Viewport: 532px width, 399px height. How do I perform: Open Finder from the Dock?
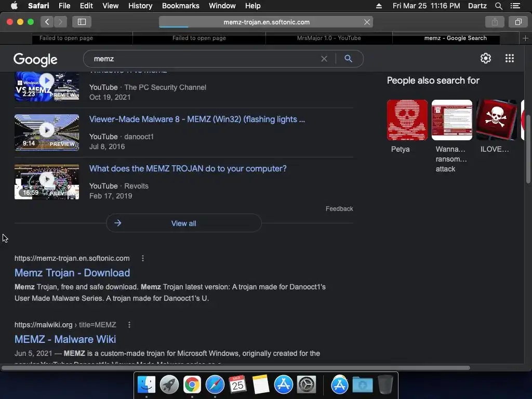[146, 385]
